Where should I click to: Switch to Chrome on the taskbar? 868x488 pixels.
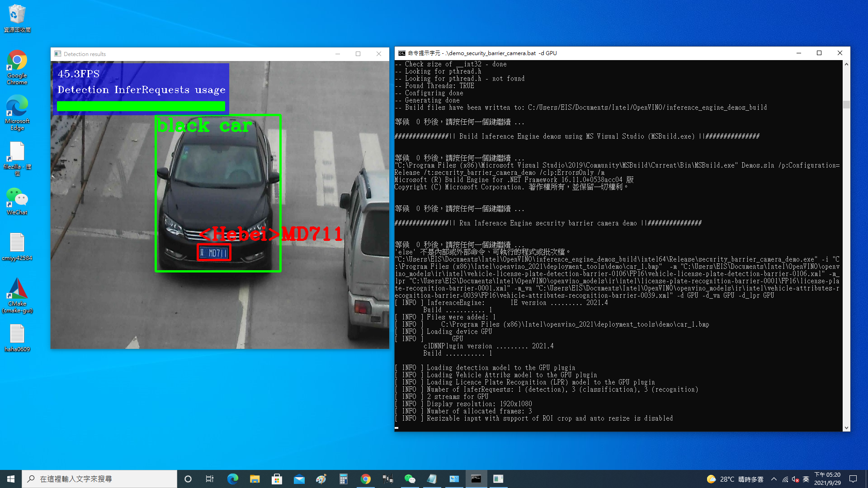[x=365, y=479]
